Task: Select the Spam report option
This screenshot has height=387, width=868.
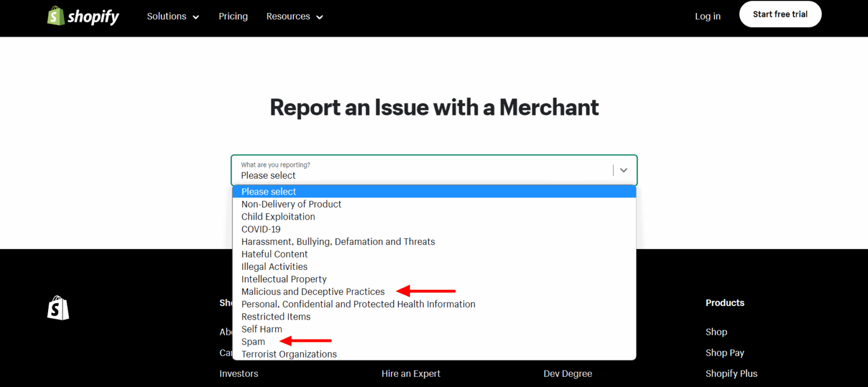Action: tap(253, 341)
